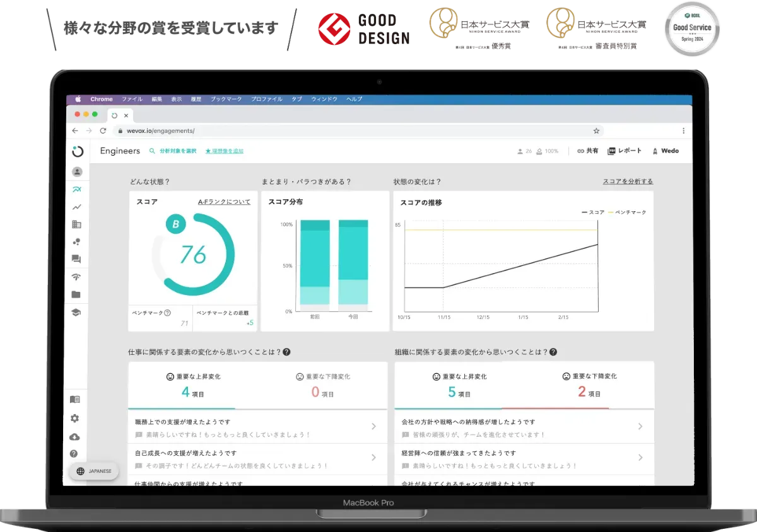Open the organization building icon in sidebar

[x=77, y=224]
